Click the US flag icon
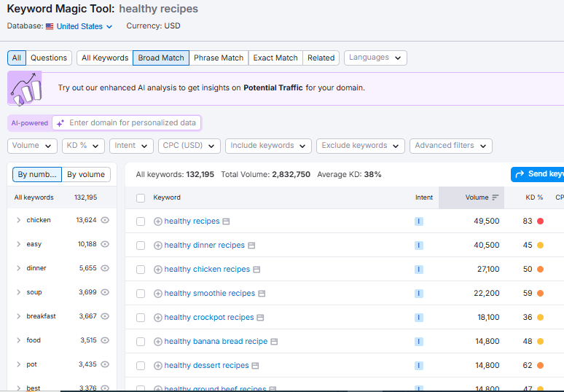Screen dimensions: 564x392 (x=50, y=26)
